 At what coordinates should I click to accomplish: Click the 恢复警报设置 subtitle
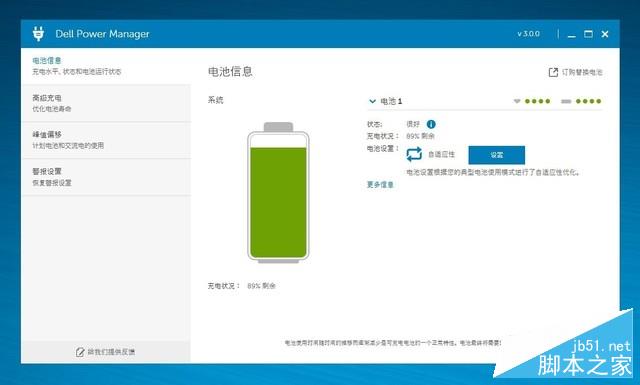[52, 183]
